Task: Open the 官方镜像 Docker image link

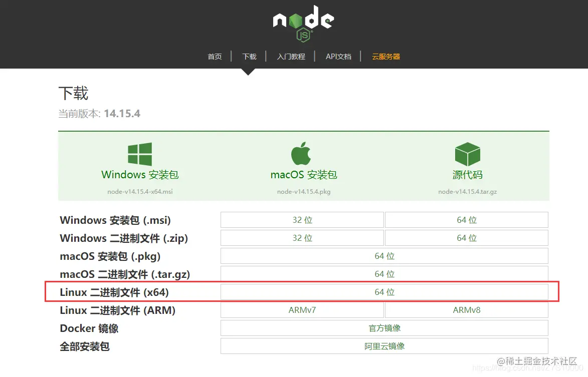Action: [x=384, y=328]
